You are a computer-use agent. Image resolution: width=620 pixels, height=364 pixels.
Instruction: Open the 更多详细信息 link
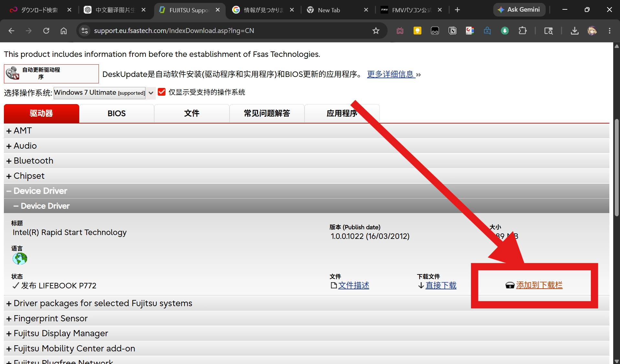coord(391,74)
